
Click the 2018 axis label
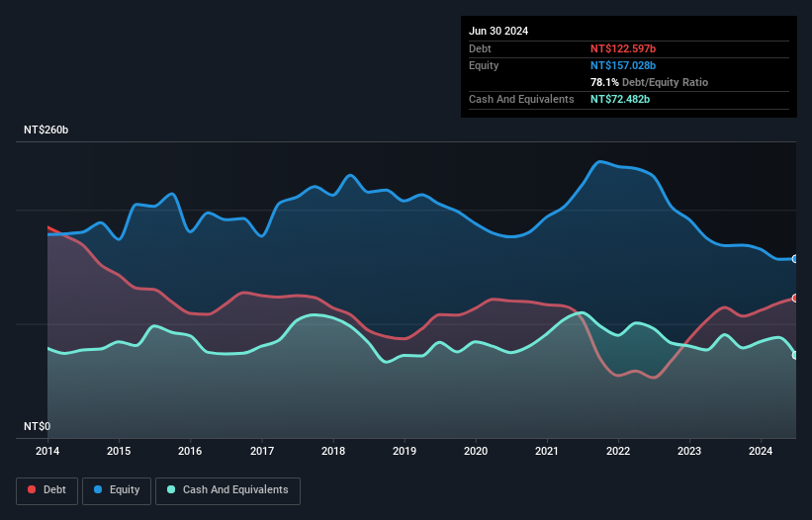333,451
